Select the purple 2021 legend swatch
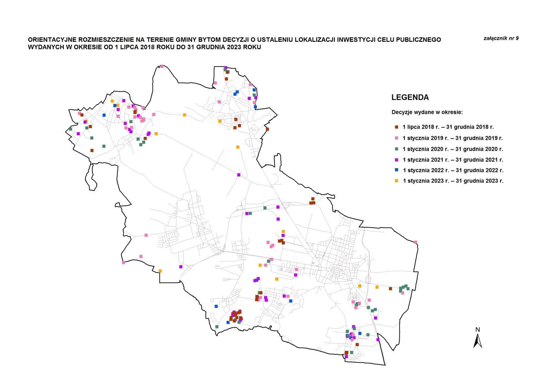The height and width of the screenshot is (392, 555). 396,160
